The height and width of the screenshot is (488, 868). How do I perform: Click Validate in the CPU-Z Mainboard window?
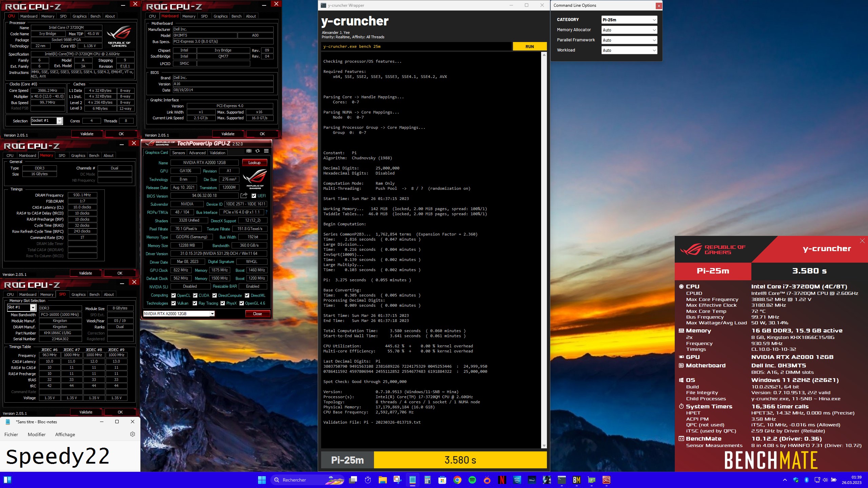click(x=228, y=134)
